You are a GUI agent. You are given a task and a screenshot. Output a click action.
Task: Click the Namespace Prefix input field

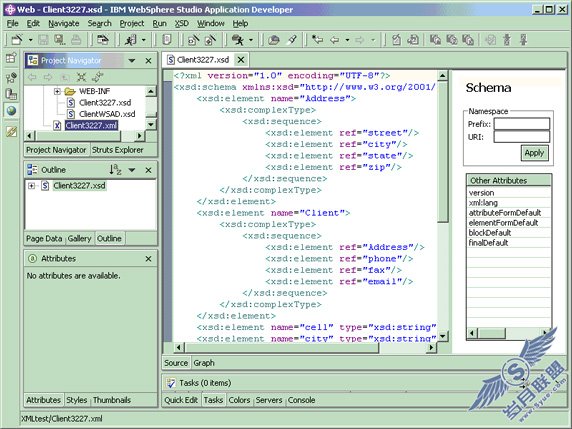(x=522, y=124)
